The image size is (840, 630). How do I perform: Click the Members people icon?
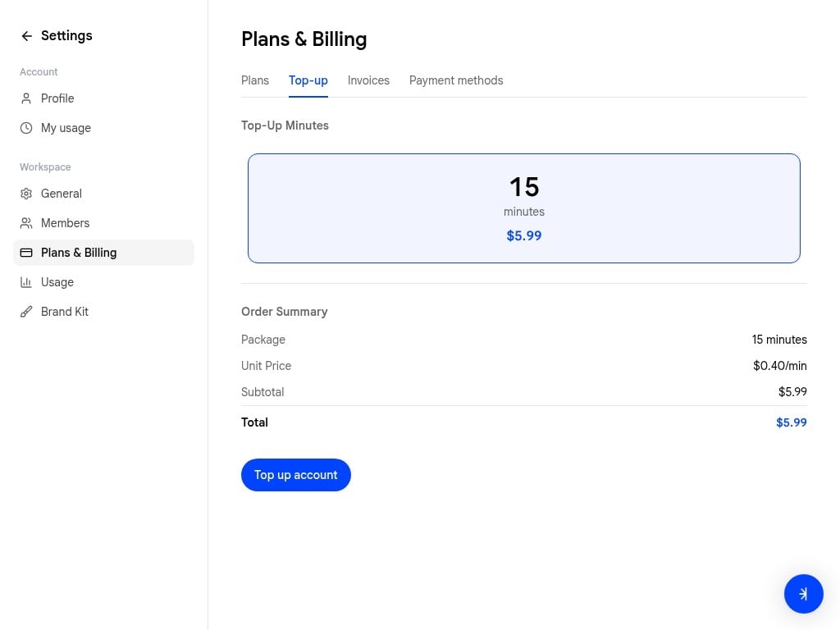(25, 223)
